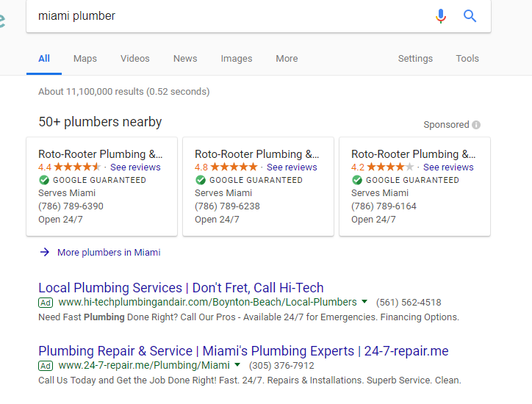Image resolution: width=532 pixels, height=404 pixels.
Task: Click the first card's Google Guaranteed checkmark
Action: pos(44,180)
